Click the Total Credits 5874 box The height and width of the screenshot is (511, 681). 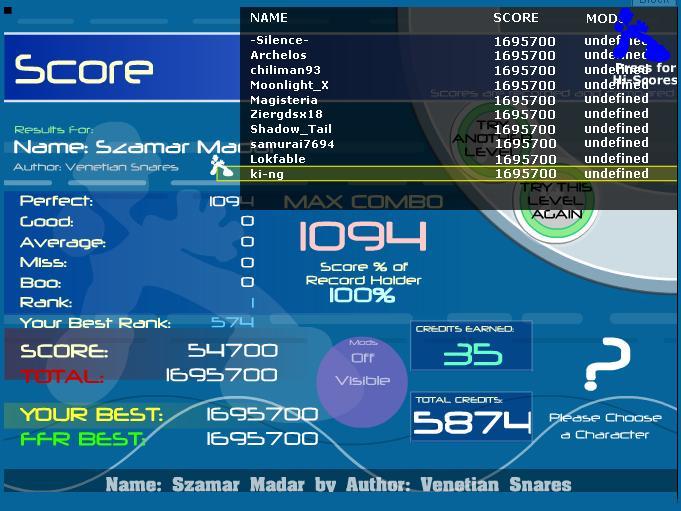click(471, 416)
